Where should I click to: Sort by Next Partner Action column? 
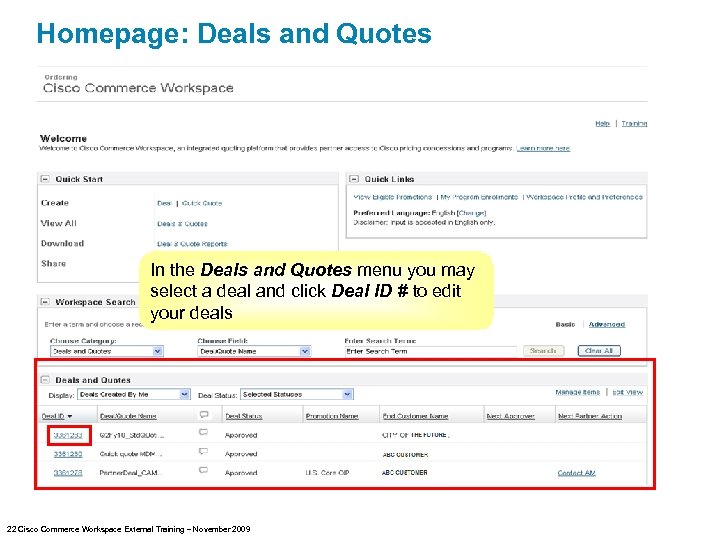tap(590, 416)
